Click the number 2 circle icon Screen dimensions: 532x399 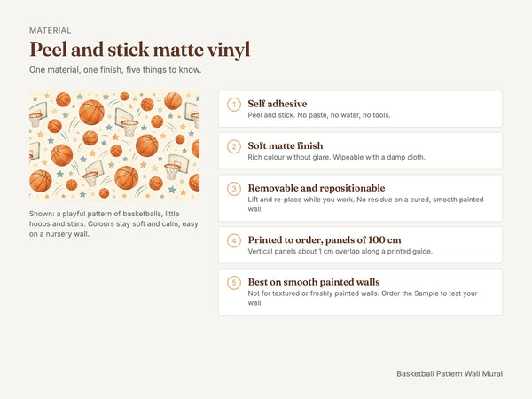[234, 146]
